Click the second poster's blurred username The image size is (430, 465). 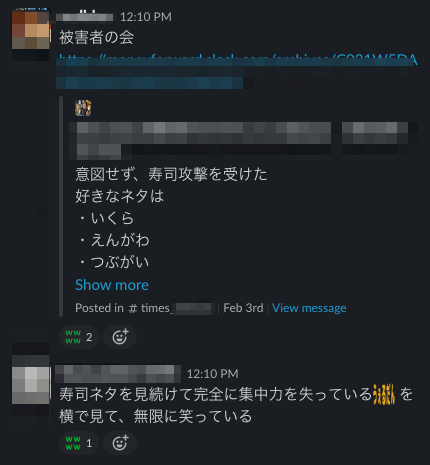pos(118,374)
